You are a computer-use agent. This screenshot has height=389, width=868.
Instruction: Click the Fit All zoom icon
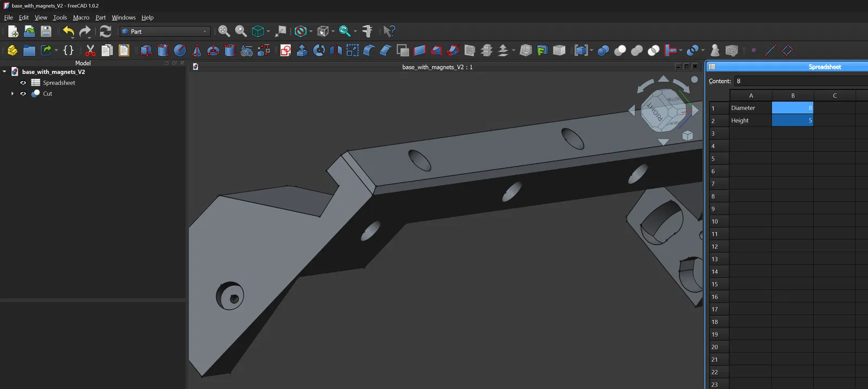[224, 31]
